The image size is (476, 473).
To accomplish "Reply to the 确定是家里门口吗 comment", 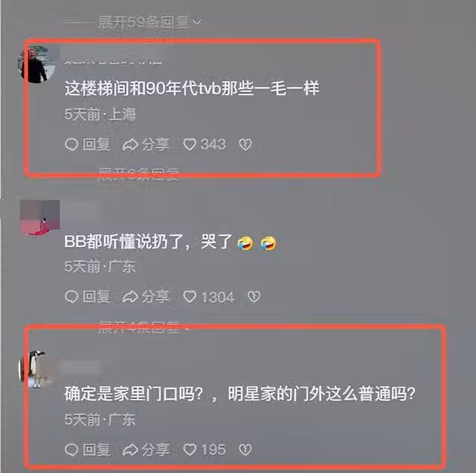I will point(87,450).
